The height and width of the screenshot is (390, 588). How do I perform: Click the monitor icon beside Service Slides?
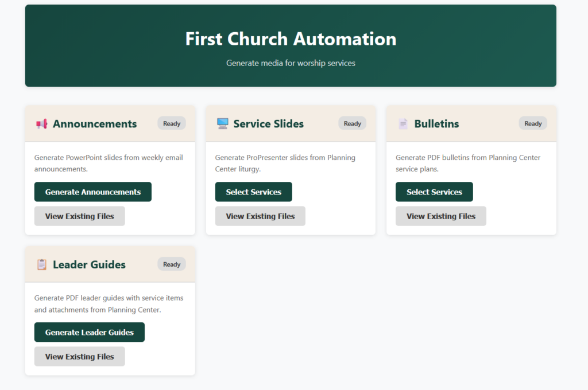[222, 124]
